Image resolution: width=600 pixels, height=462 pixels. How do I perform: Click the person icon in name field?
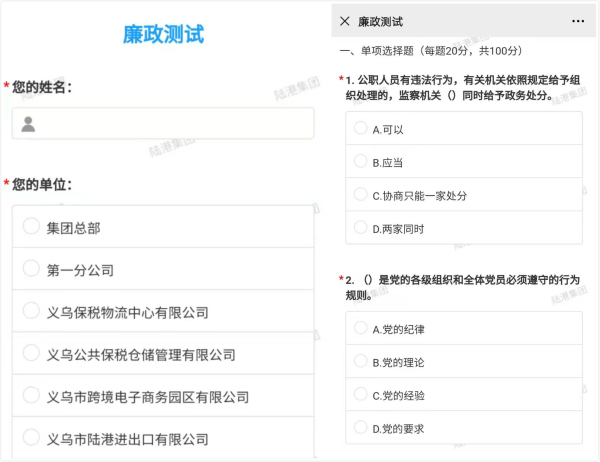[28, 124]
